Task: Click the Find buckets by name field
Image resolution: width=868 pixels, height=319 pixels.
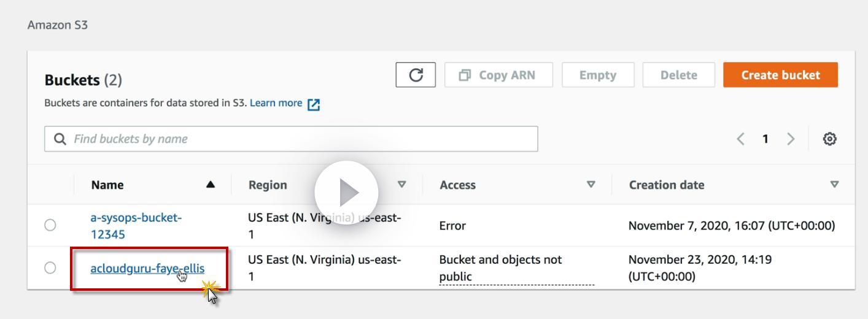Action: click(x=301, y=139)
